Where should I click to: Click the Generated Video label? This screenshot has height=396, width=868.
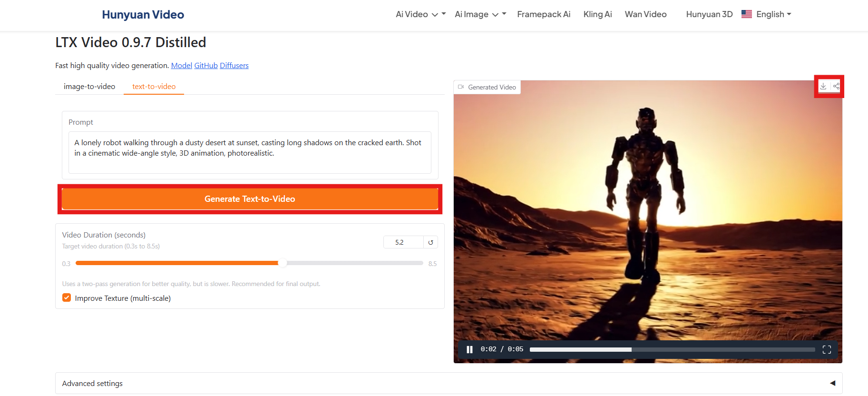(x=487, y=87)
